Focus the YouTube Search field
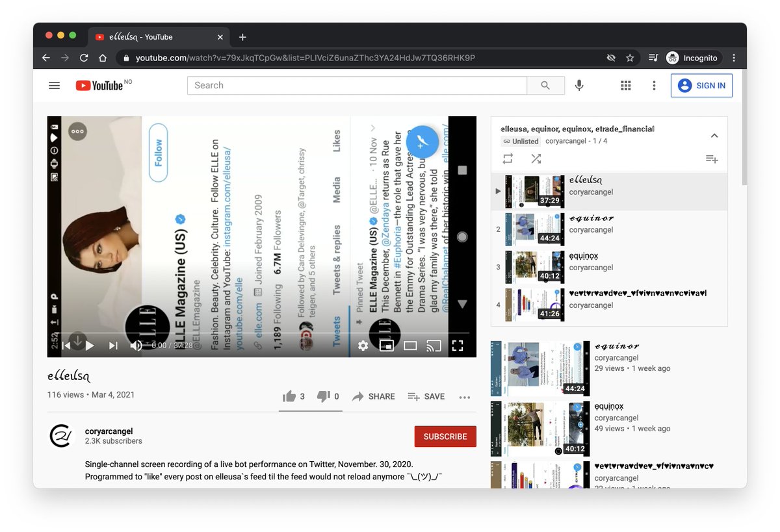The width and height of the screenshot is (780, 532). (x=357, y=85)
